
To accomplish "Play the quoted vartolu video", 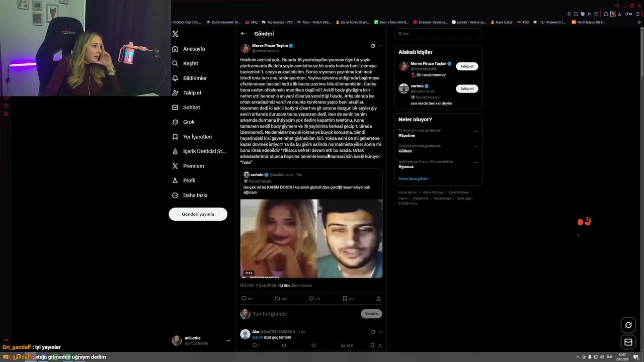I will click(x=311, y=238).
